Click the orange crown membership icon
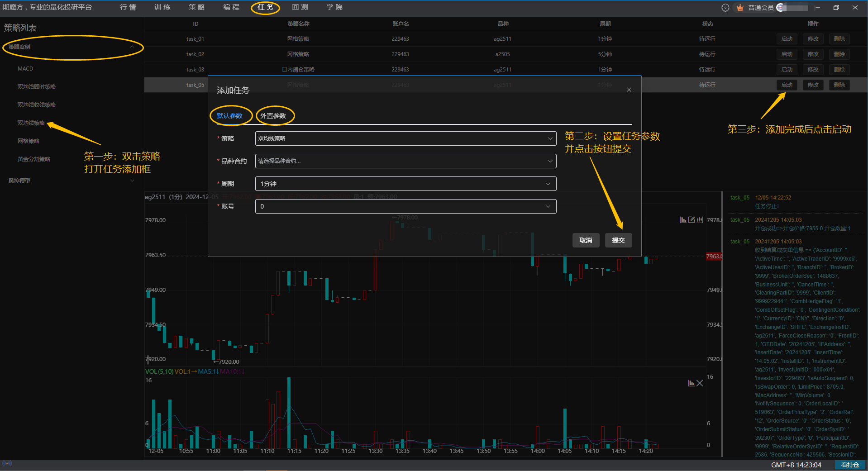 [x=740, y=8]
